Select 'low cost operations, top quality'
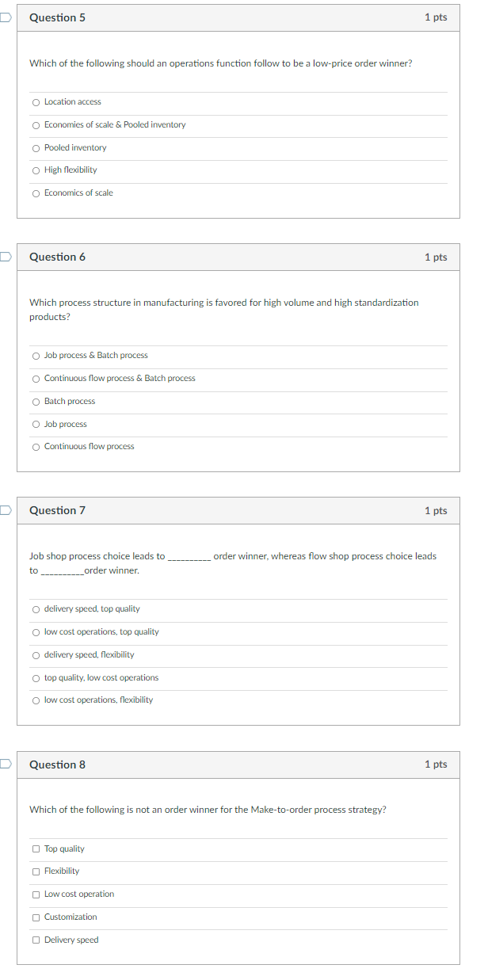The width and height of the screenshot is (488, 980). click(x=36, y=631)
